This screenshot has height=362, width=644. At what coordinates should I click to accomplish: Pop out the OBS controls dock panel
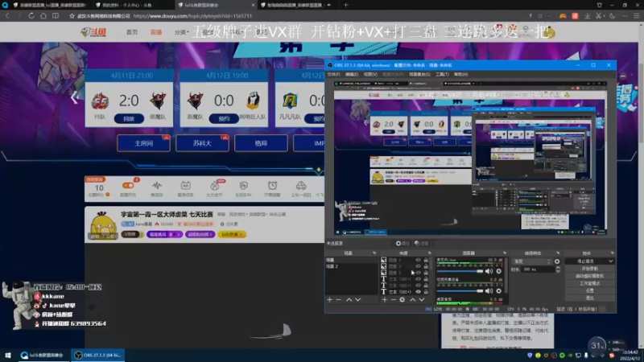tap(612, 253)
